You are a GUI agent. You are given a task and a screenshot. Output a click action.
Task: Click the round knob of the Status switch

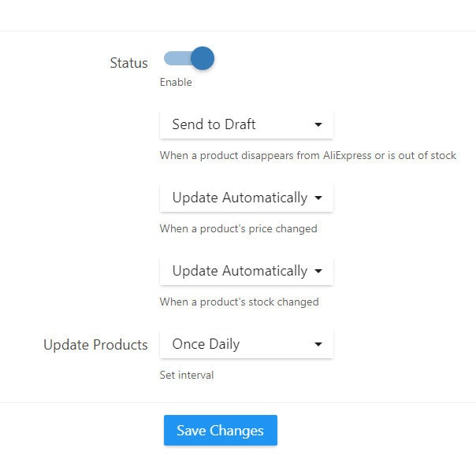203,58
